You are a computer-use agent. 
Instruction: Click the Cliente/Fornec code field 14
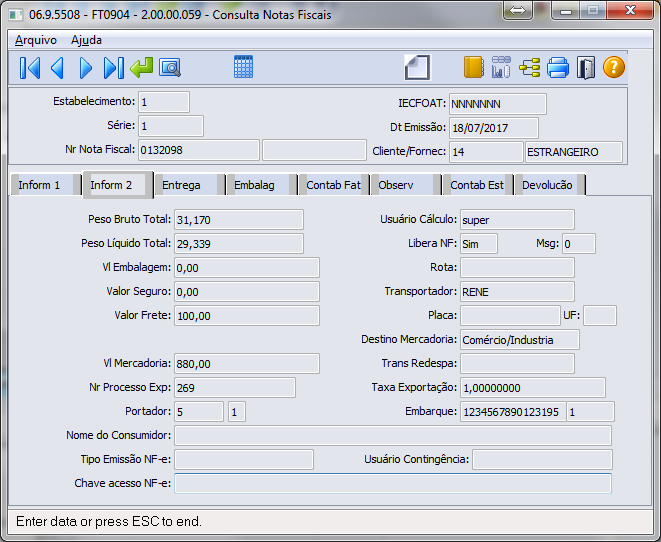coord(486,152)
